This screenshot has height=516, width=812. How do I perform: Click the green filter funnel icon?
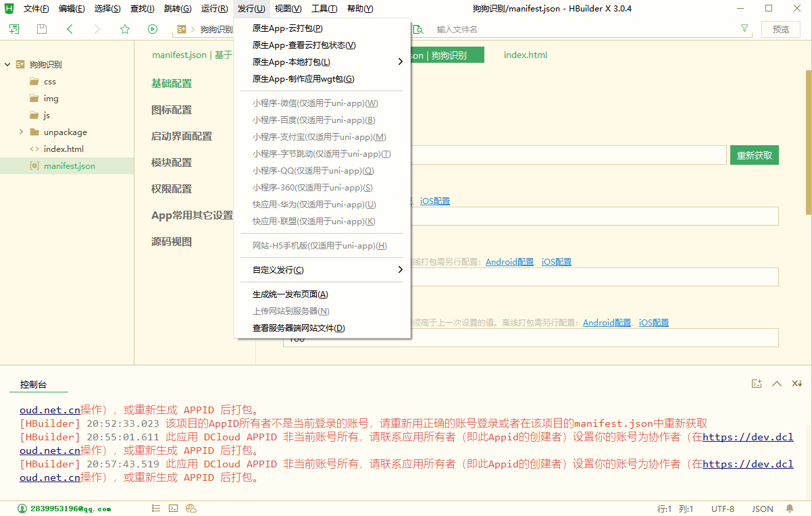pos(744,29)
